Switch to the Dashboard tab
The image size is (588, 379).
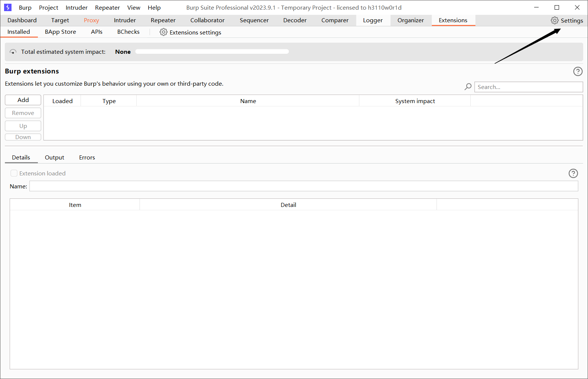coord(22,20)
